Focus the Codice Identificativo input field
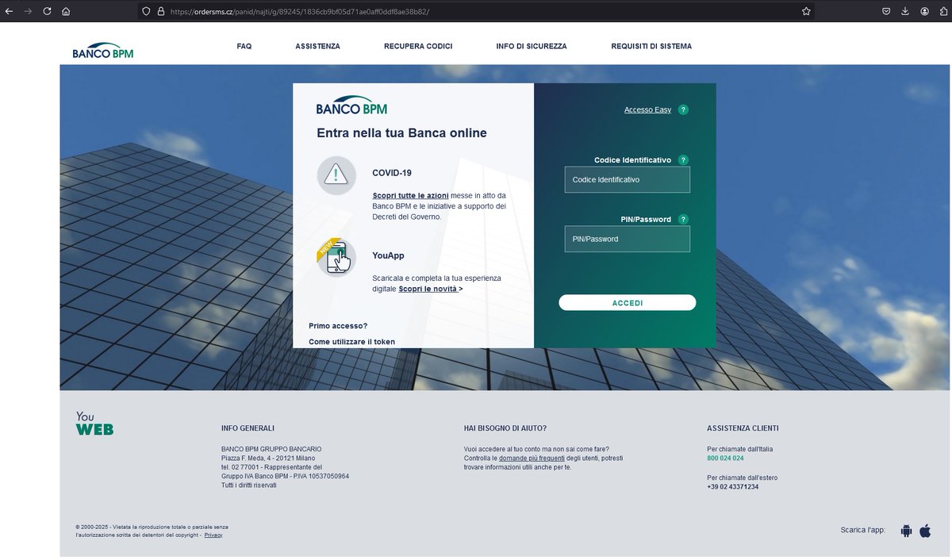The image size is (952, 560). point(628,179)
